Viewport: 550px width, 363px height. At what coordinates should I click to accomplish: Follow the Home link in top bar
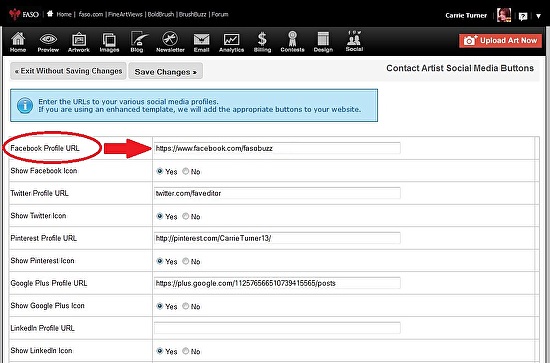64,14
